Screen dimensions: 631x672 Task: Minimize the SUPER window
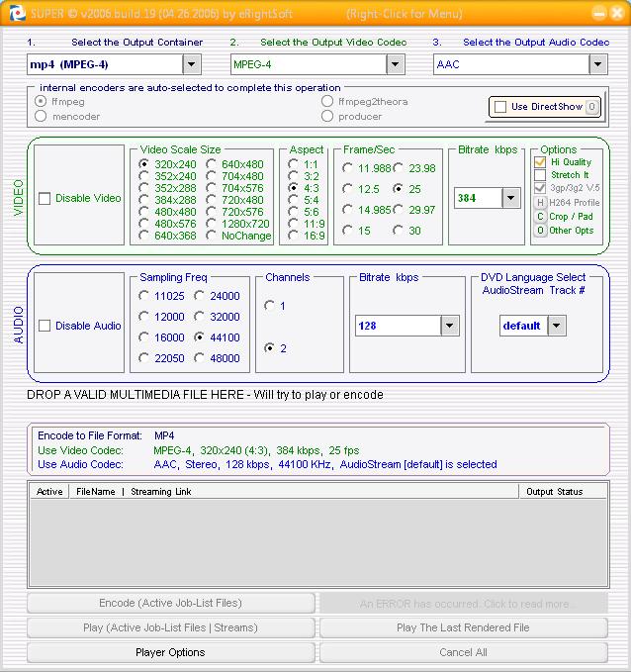tap(599, 13)
